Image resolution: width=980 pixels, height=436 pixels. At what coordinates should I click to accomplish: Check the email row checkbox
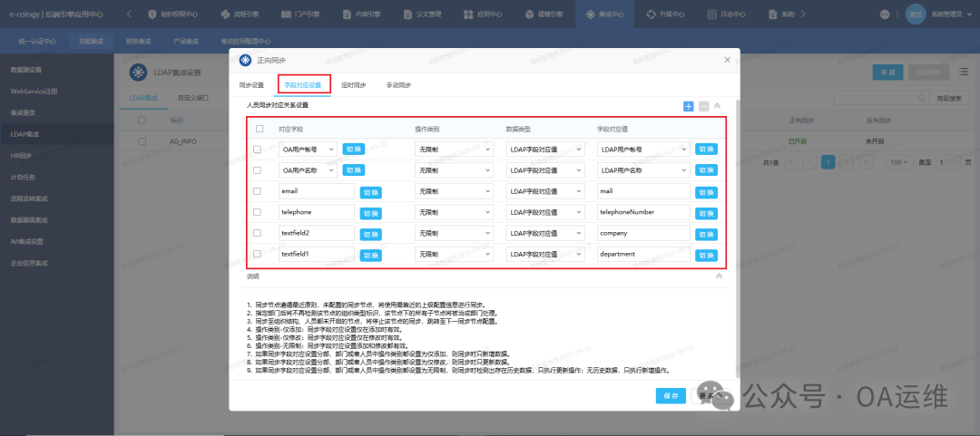point(258,191)
